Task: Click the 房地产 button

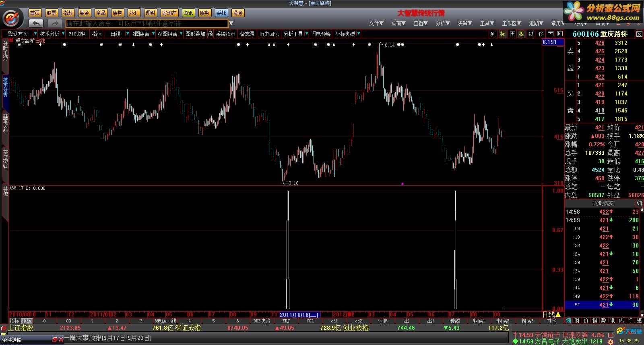Action: [169, 13]
